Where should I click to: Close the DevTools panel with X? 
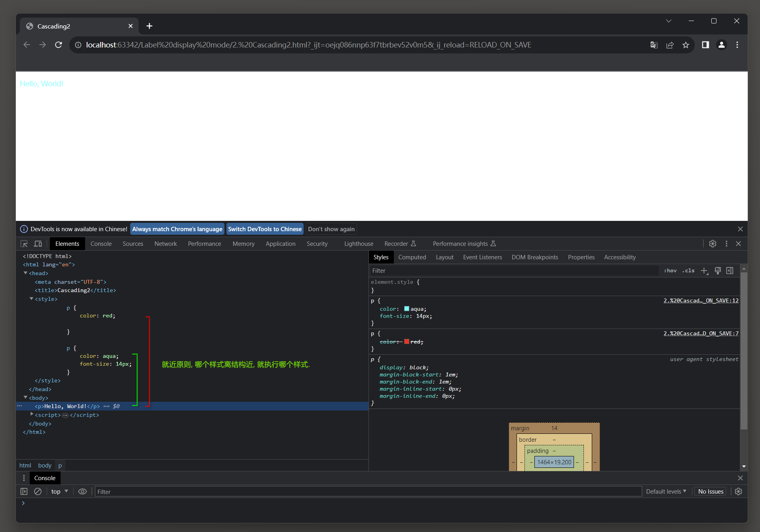(739, 244)
